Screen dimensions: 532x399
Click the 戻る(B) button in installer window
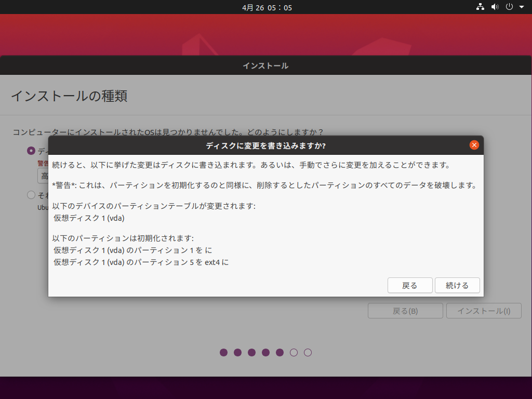405,311
